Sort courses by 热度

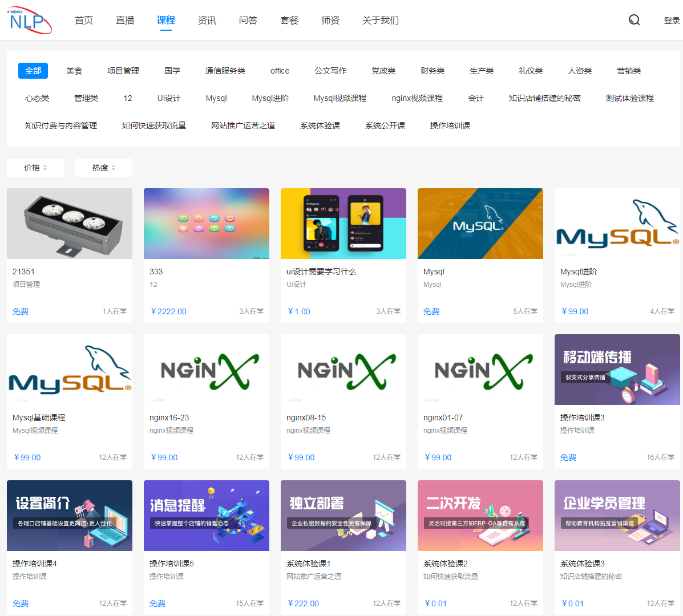(x=104, y=168)
